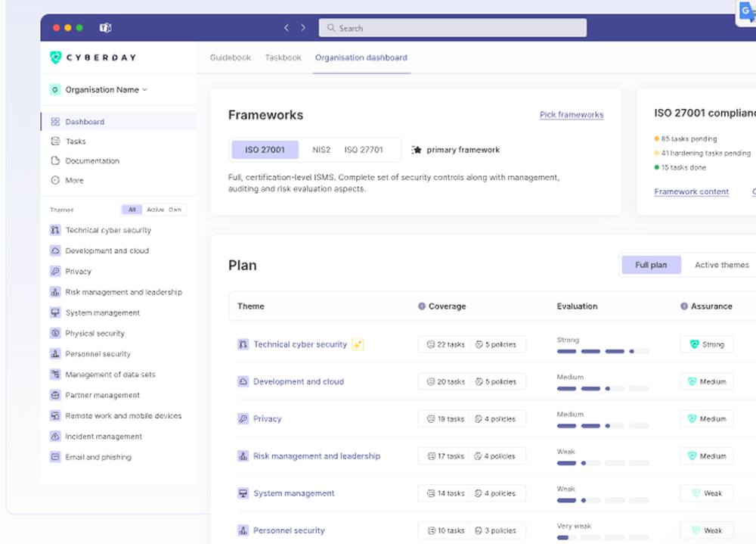
Task: Switch to the Guidebook tab
Action: point(231,58)
